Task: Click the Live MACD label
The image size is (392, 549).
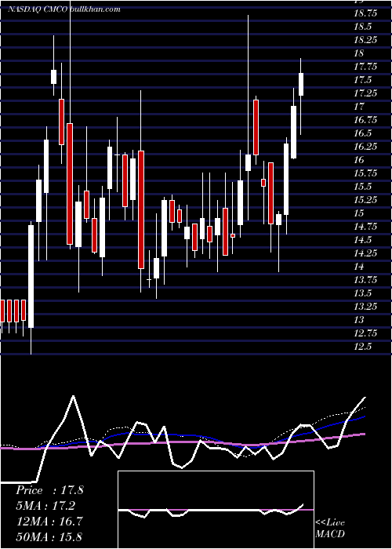Action: click(330, 529)
